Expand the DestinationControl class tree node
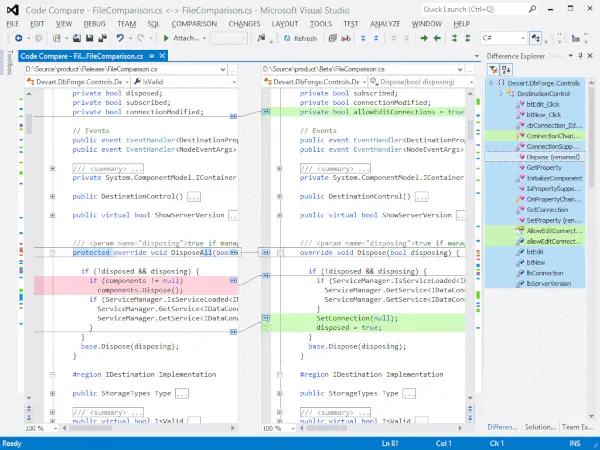Viewport: 600px width, 450px height. pyautogui.click(x=502, y=92)
